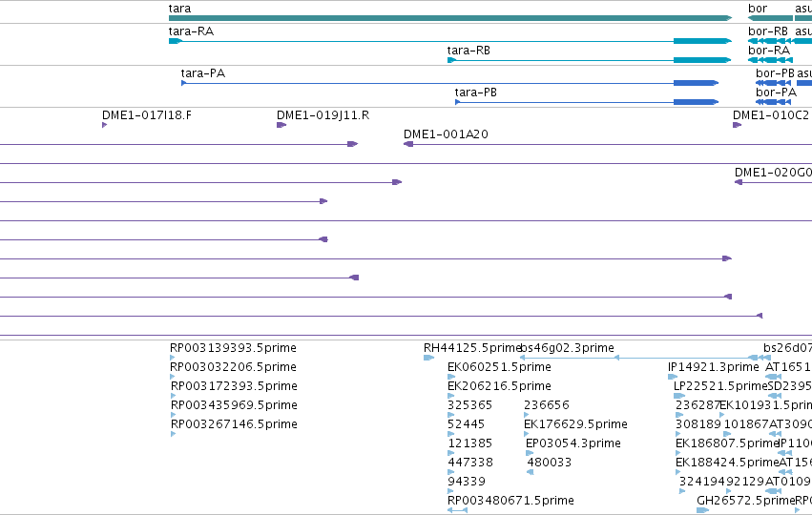Select the tara-RA transcript feature
Screen dimensions: 812x515
[x=450, y=41]
